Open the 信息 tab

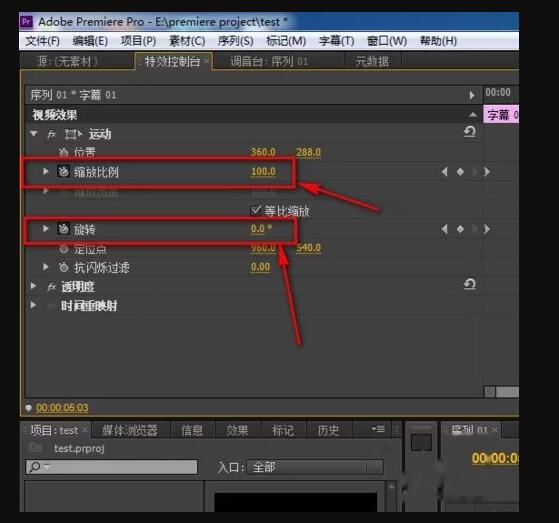tap(192, 431)
